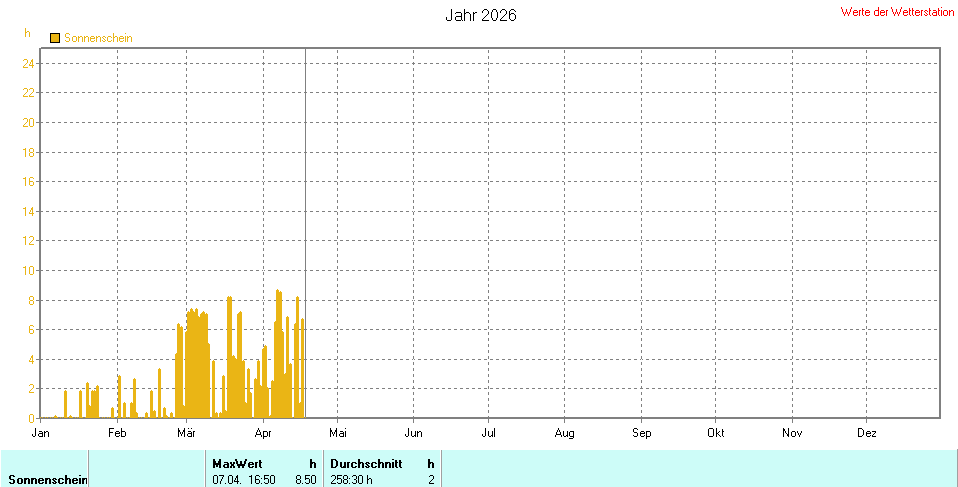958x487 pixels.
Task: Select the '07.04. 16:50' timestamp cell
Action: [x=244, y=480]
